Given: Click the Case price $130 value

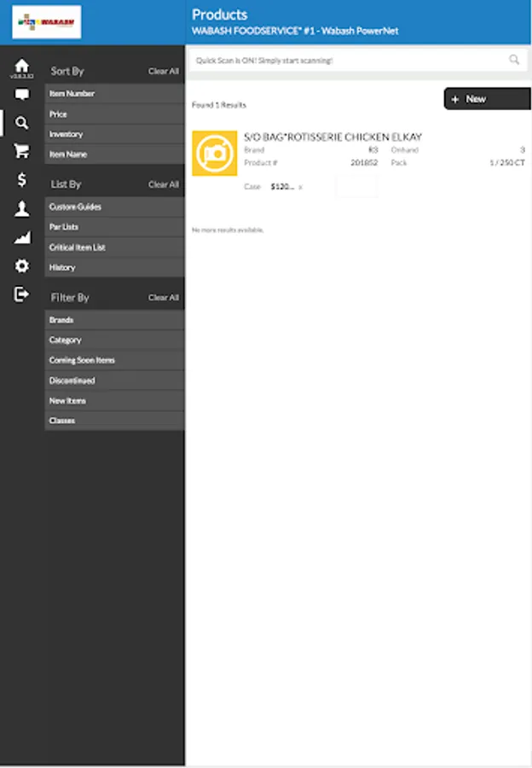Looking at the screenshot, I should coord(282,187).
